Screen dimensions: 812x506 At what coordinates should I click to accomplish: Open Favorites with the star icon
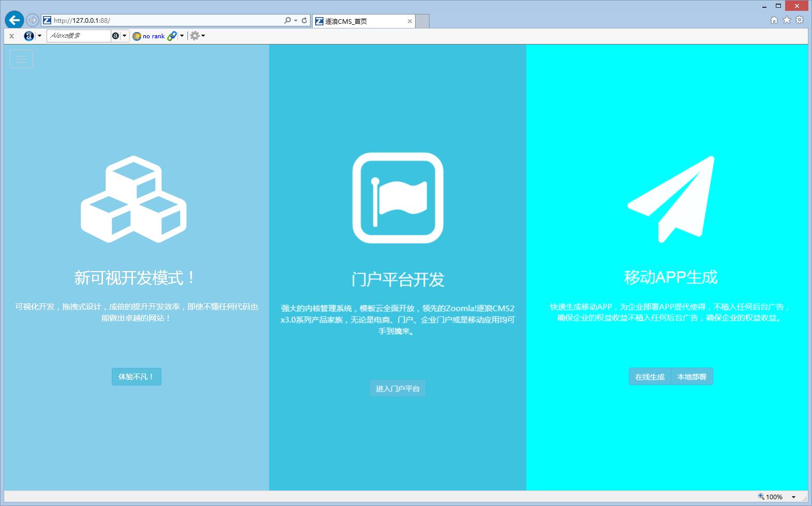click(x=787, y=20)
